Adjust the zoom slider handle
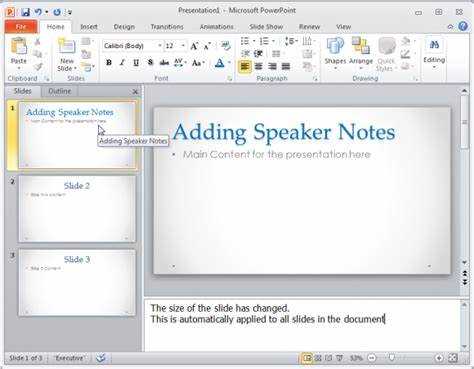The width and height of the screenshot is (474, 369). (392, 358)
